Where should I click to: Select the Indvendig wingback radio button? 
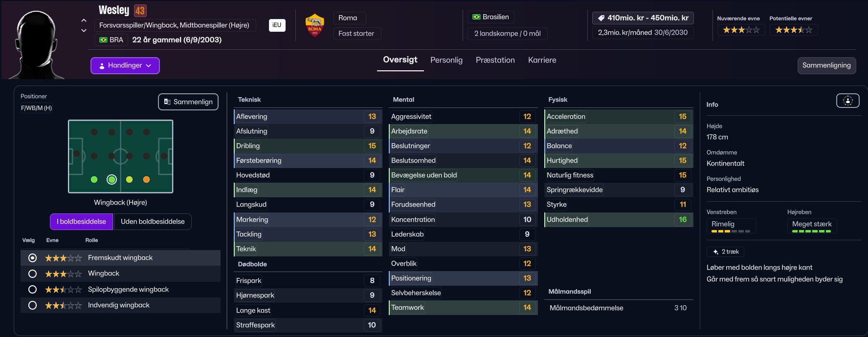[x=33, y=305]
